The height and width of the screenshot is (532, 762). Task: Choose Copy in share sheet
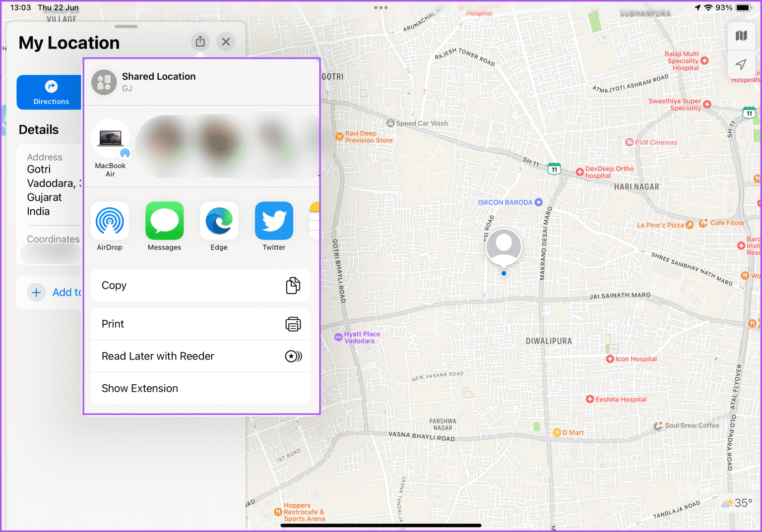200,286
